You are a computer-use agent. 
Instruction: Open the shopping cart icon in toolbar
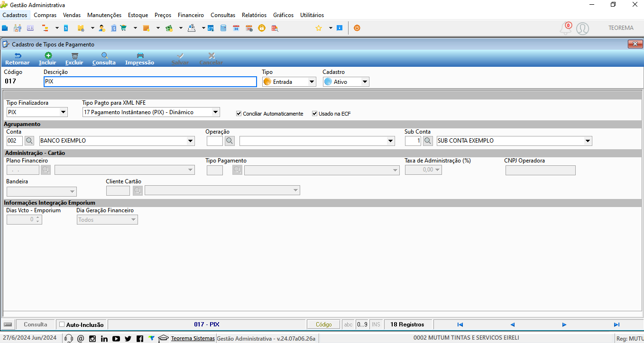click(x=124, y=28)
